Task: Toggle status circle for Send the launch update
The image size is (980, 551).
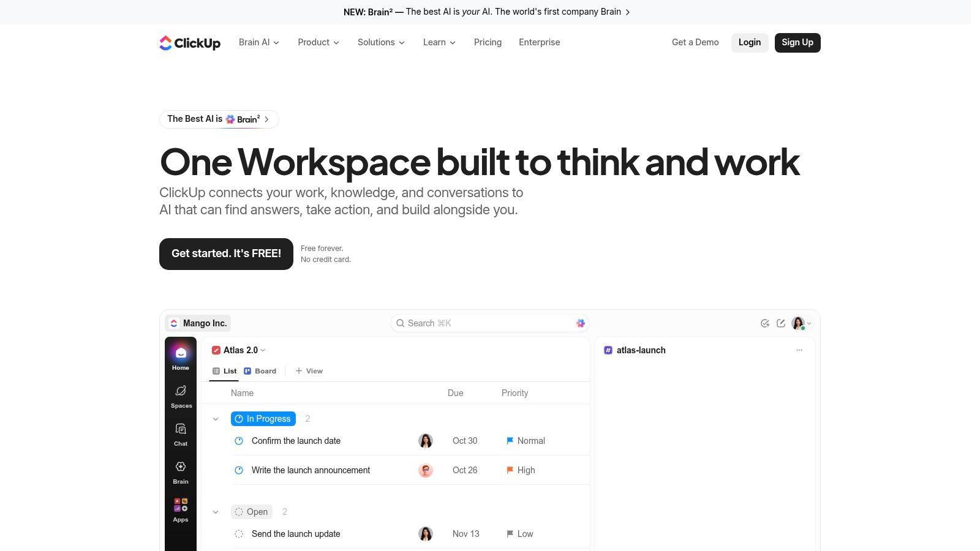Action: (239, 534)
